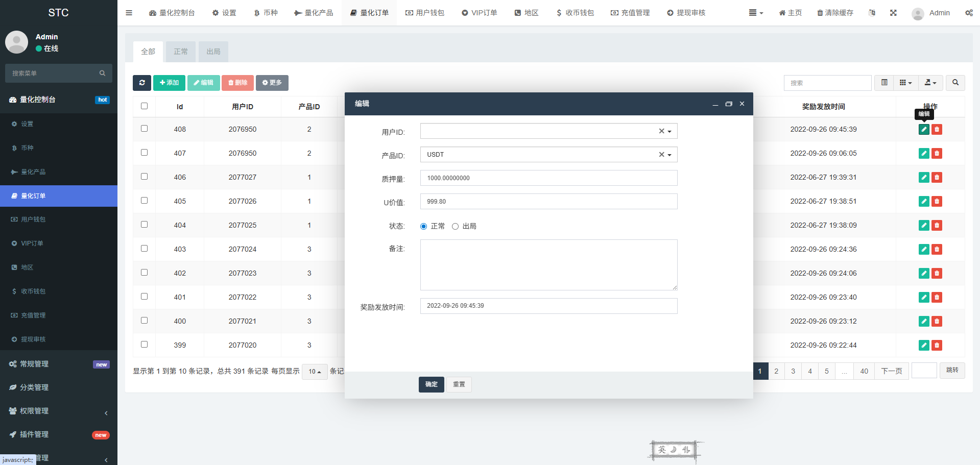Click the hamburger menu icon to collapse sidebar
This screenshot has width=980, height=465.
129,13
